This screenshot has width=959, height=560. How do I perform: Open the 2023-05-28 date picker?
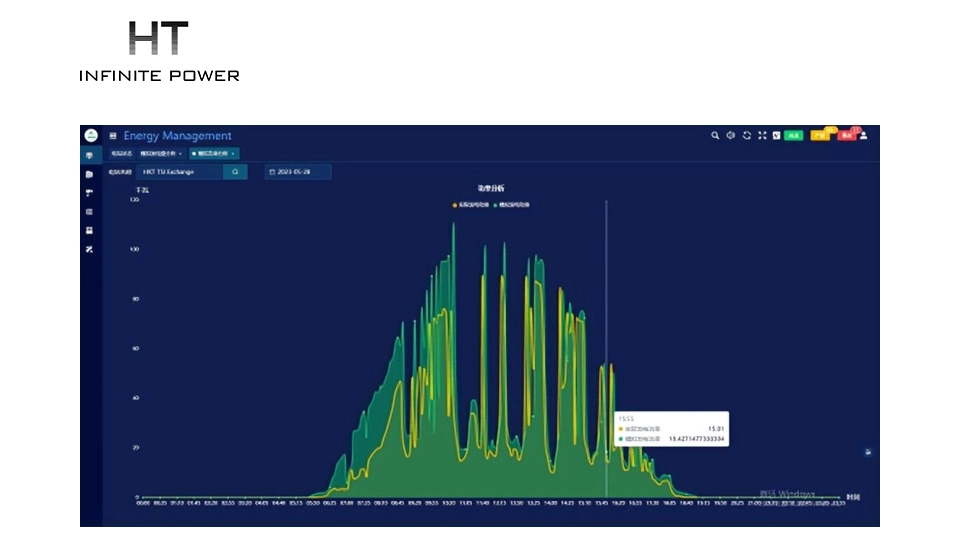[297, 172]
